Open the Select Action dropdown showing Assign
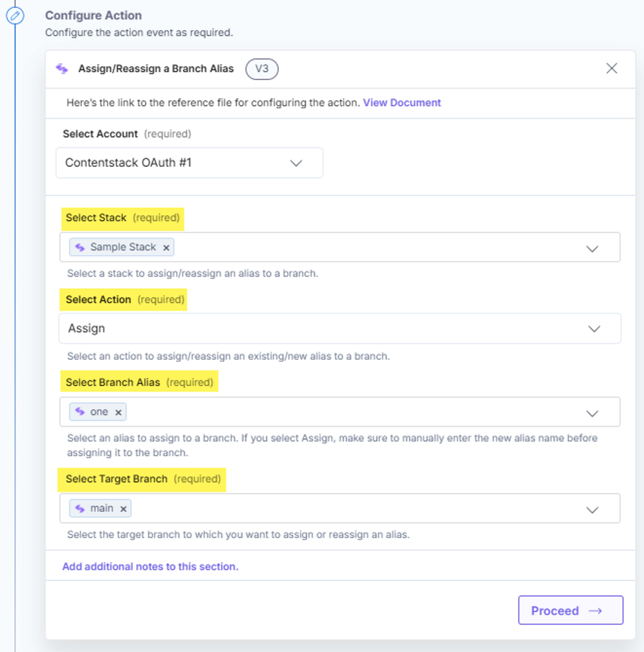644x652 pixels. point(340,328)
